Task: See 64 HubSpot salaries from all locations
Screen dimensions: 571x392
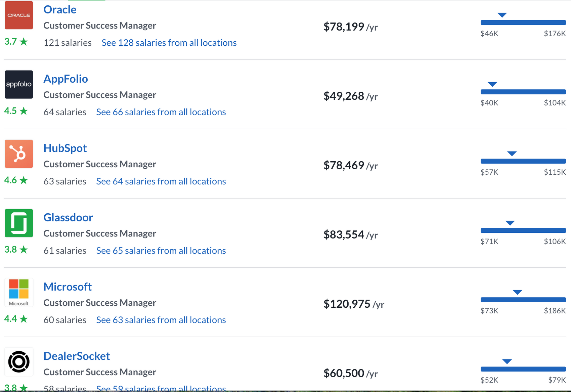Action: tap(161, 181)
